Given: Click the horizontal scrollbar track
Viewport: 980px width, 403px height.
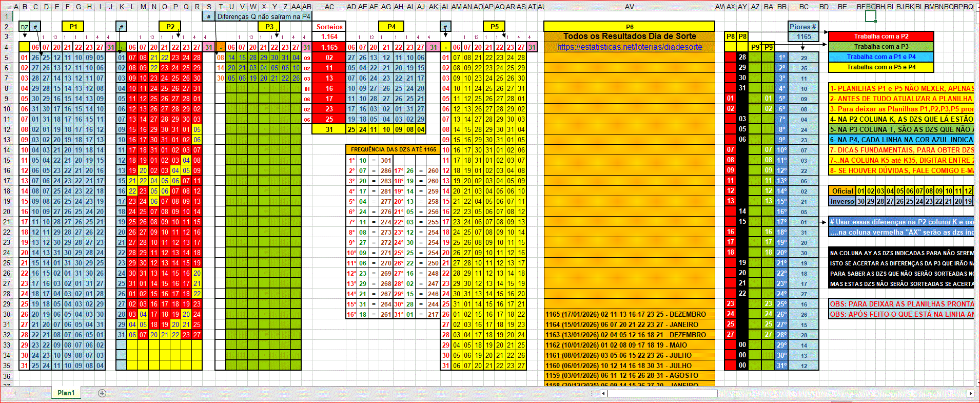Looking at the screenshot, I should click(821, 393).
